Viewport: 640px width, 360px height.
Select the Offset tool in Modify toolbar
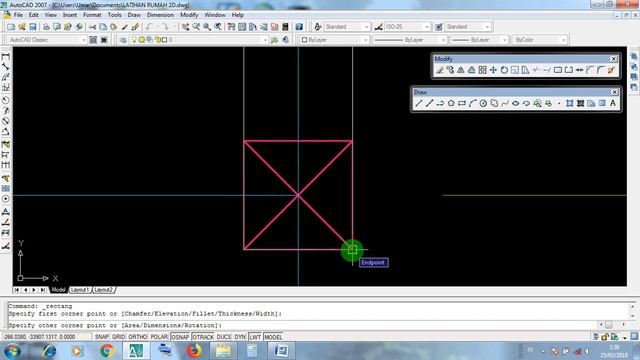pyautogui.click(x=471, y=70)
